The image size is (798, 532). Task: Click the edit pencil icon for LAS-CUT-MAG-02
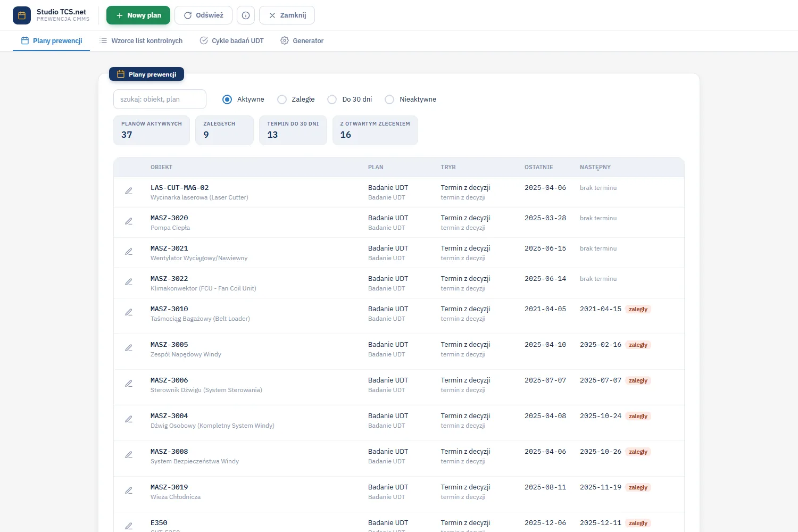click(x=129, y=191)
